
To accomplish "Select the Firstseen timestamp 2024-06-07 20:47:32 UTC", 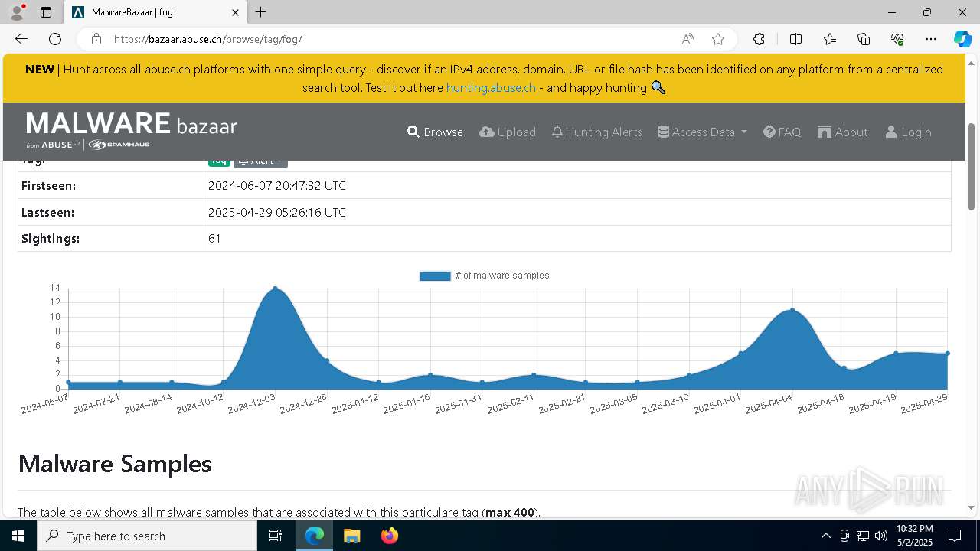I will point(277,185).
